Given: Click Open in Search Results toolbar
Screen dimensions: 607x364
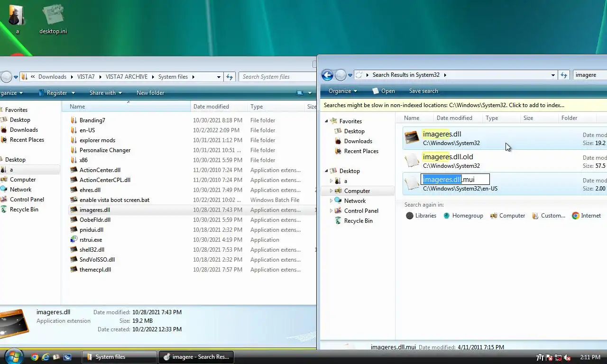Looking at the screenshot, I should 384,91.
